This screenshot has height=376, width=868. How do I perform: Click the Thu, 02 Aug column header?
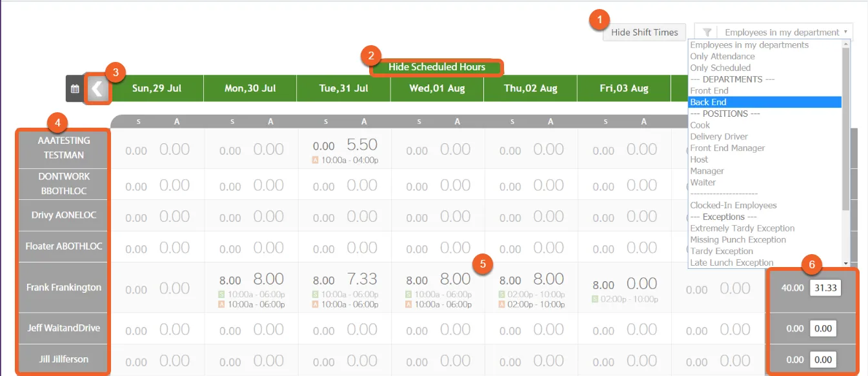coord(530,88)
